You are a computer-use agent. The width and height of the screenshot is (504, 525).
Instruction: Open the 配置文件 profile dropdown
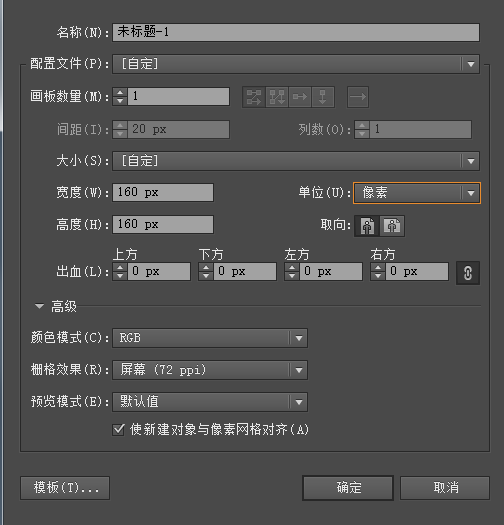(x=296, y=64)
